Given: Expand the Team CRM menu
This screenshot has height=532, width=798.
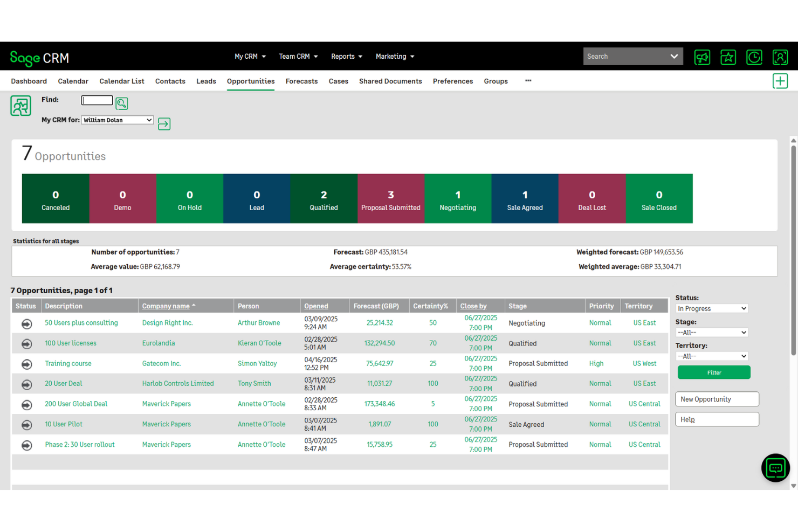Looking at the screenshot, I should [x=298, y=56].
